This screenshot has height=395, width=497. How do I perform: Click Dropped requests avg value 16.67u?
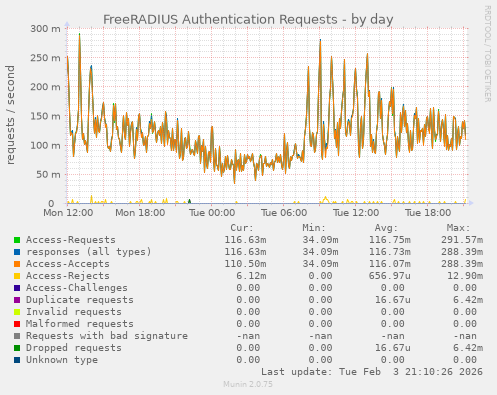tap(392, 348)
